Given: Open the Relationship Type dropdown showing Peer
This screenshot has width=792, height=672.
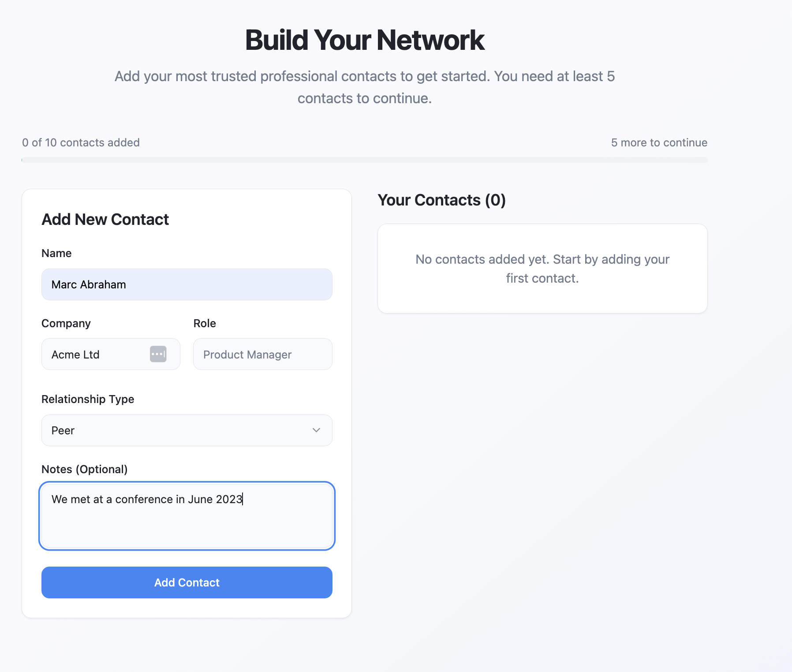Looking at the screenshot, I should pyautogui.click(x=187, y=430).
